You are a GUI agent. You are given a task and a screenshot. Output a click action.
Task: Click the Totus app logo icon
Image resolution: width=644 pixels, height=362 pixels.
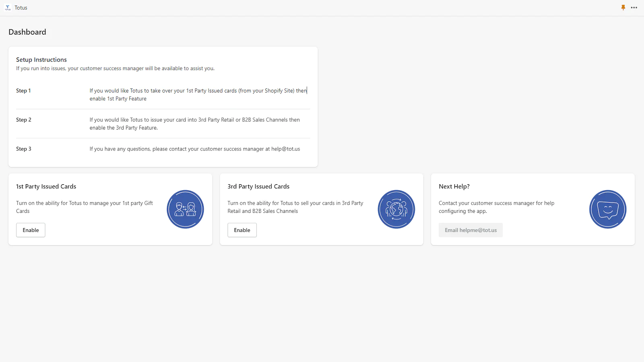[x=8, y=8]
